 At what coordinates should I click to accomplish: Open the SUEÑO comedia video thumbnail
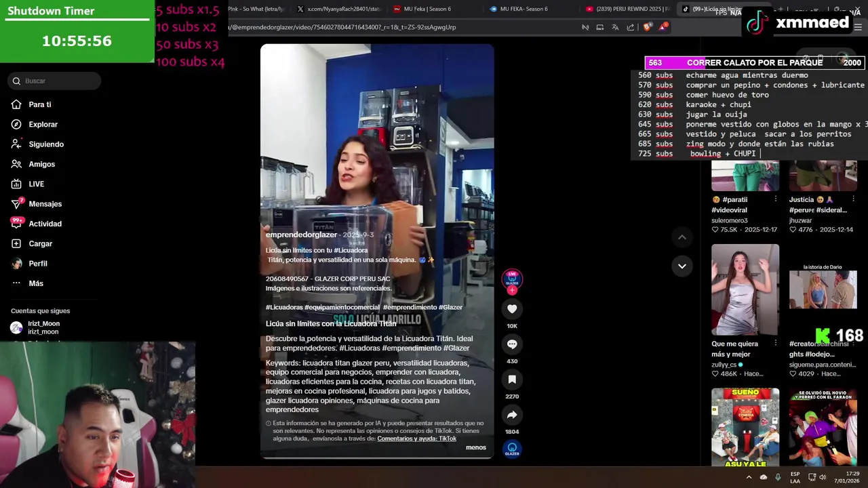click(745, 428)
